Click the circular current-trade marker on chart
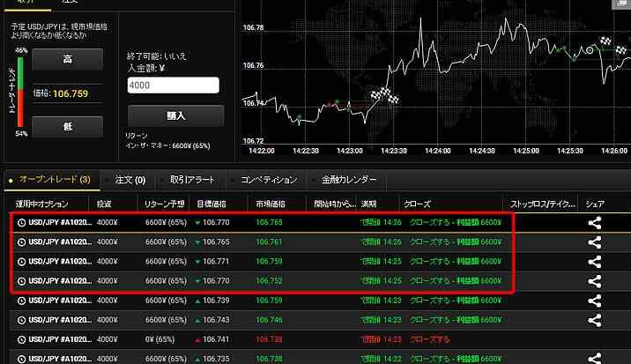This screenshot has width=631, height=364. tap(590, 50)
